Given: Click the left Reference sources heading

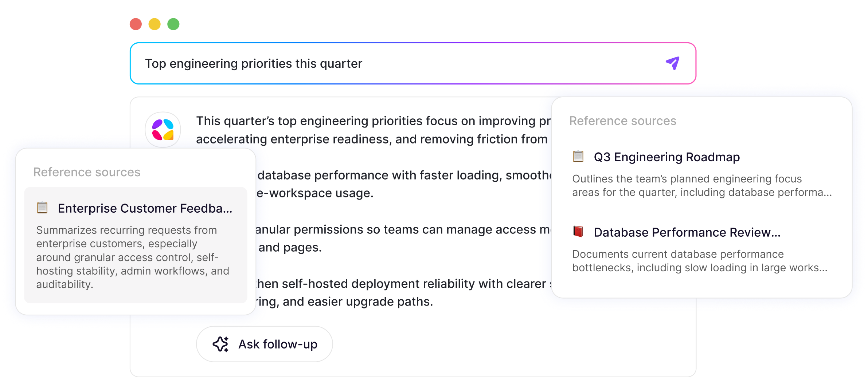Looking at the screenshot, I should (x=87, y=172).
